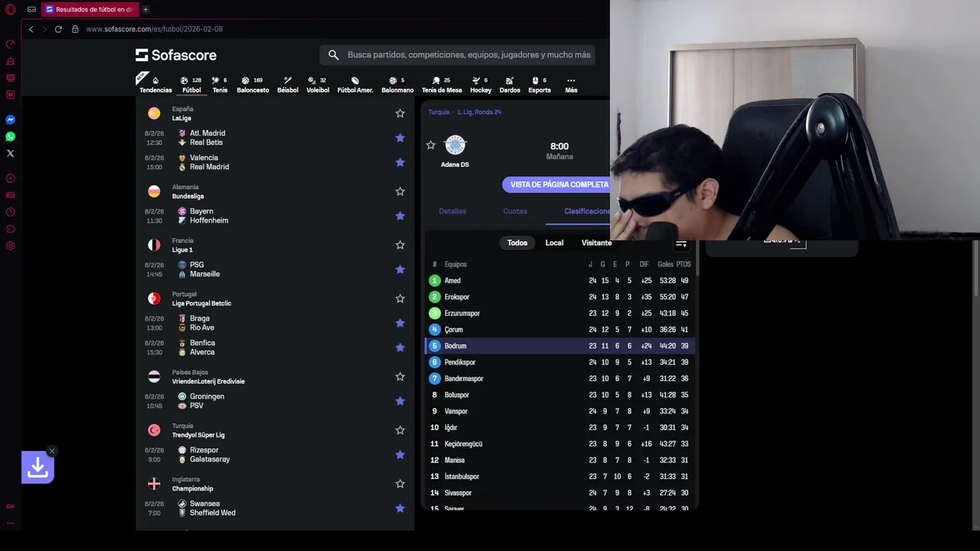Click the search magnifier icon
980x551 pixels.
[333, 55]
